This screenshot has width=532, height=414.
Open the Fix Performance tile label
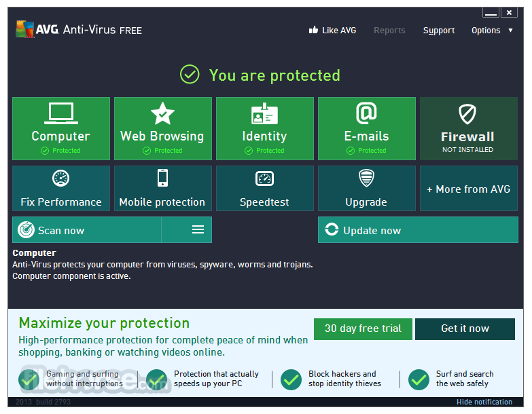(61, 202)
